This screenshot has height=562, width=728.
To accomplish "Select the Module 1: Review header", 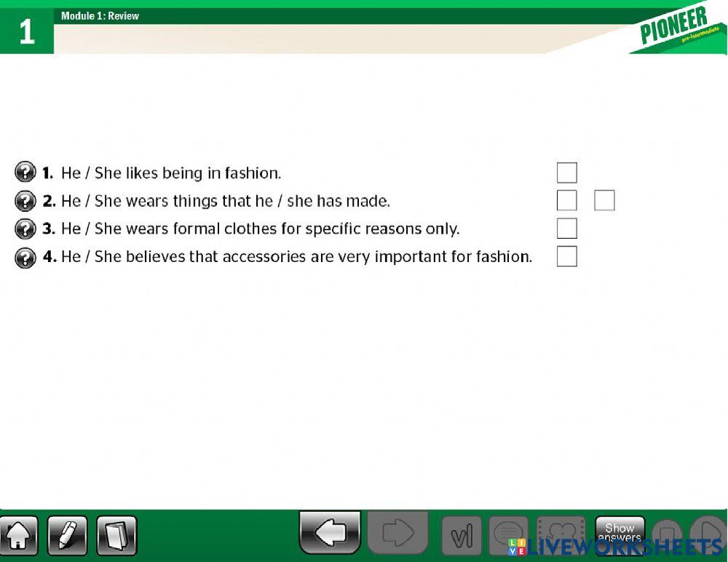I will click(x=100, y=15).
